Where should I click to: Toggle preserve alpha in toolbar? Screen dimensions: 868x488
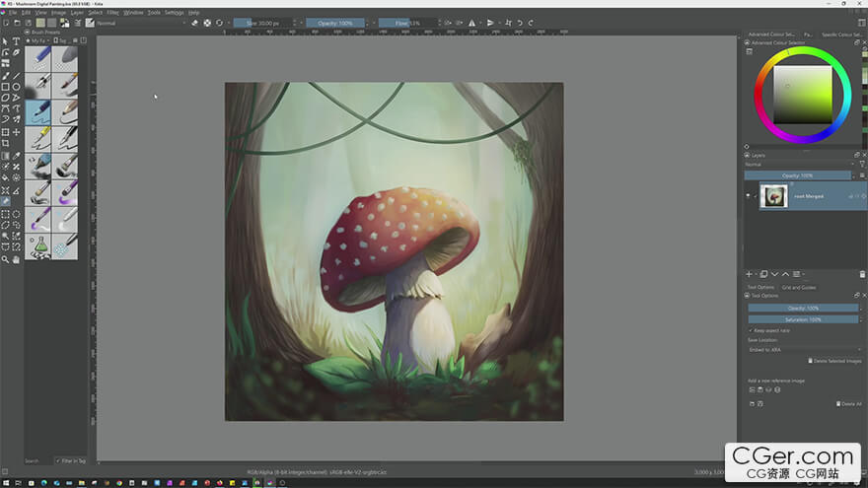coord(207,23)
